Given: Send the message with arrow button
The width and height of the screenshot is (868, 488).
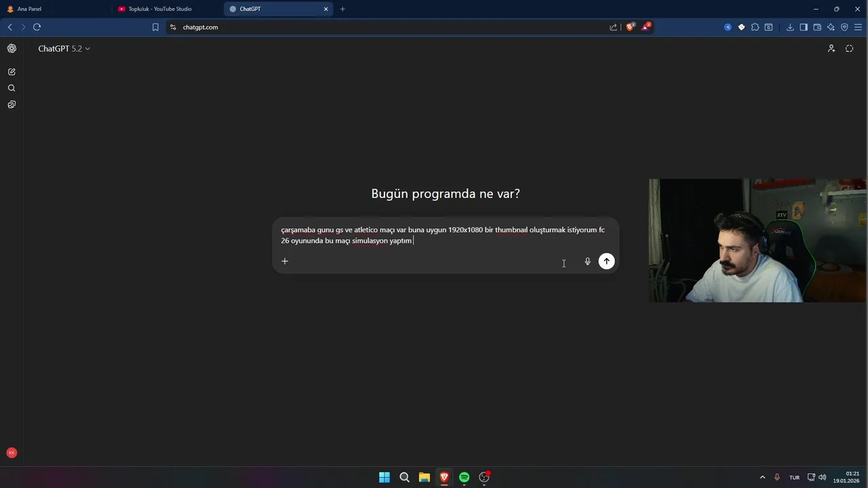Looking at the screenshot, I should click(606, 261).
